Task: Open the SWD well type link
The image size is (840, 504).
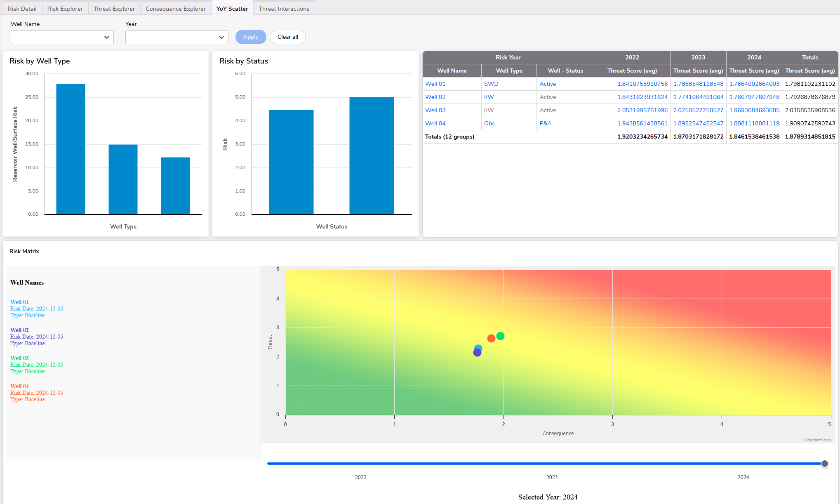Action: pos(491,84)
